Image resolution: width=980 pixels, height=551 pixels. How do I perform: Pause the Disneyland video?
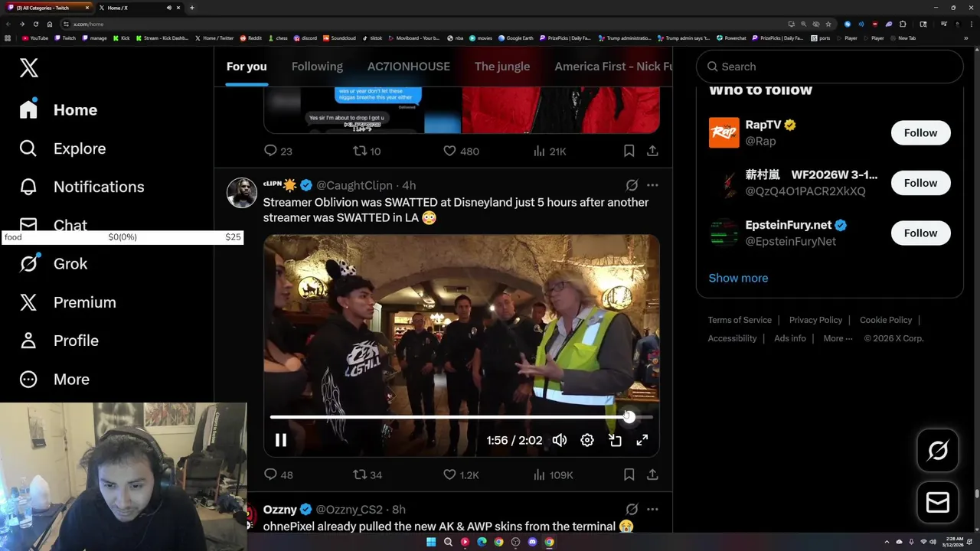pos(281,440)
